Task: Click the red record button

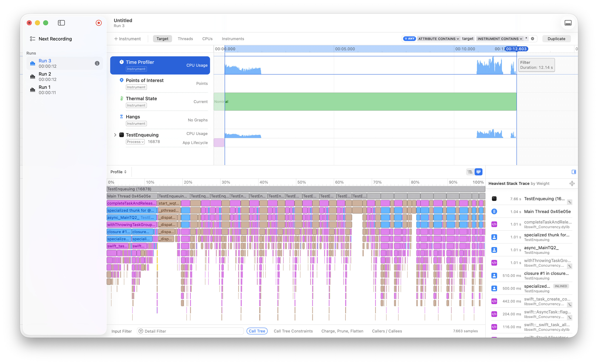Action: tap(99, 23)
